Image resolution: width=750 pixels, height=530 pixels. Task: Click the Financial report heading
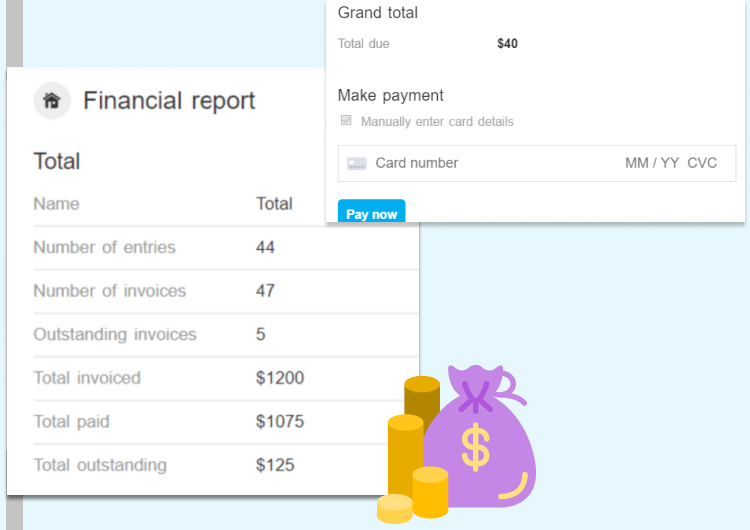169,101
